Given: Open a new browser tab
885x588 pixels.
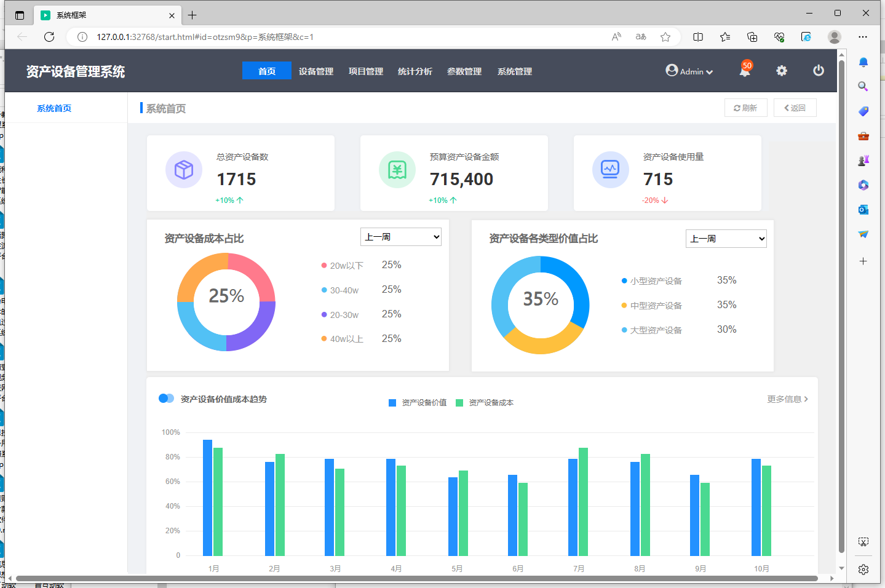Looking at the screenshot, I should click(x=192, y=15).
